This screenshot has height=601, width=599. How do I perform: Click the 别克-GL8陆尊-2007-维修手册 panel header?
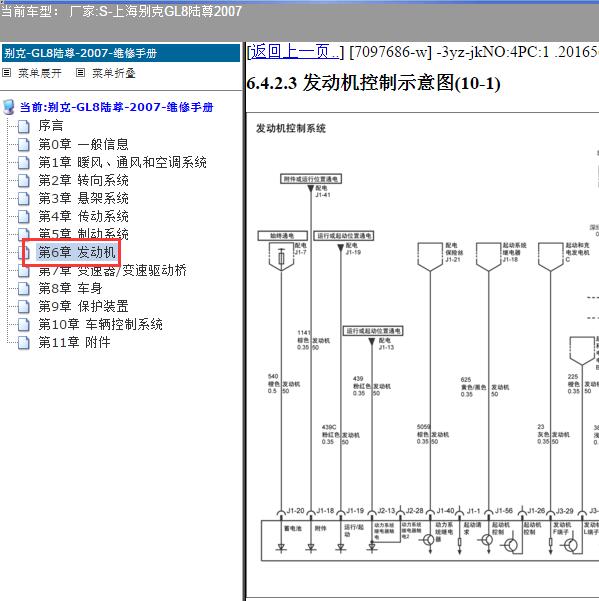[x=121, y=53]
